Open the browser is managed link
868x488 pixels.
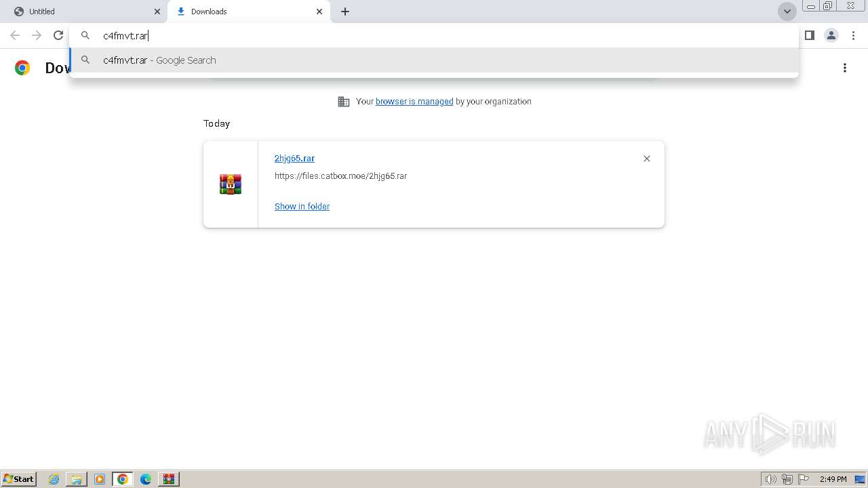(x=414, y=102)
